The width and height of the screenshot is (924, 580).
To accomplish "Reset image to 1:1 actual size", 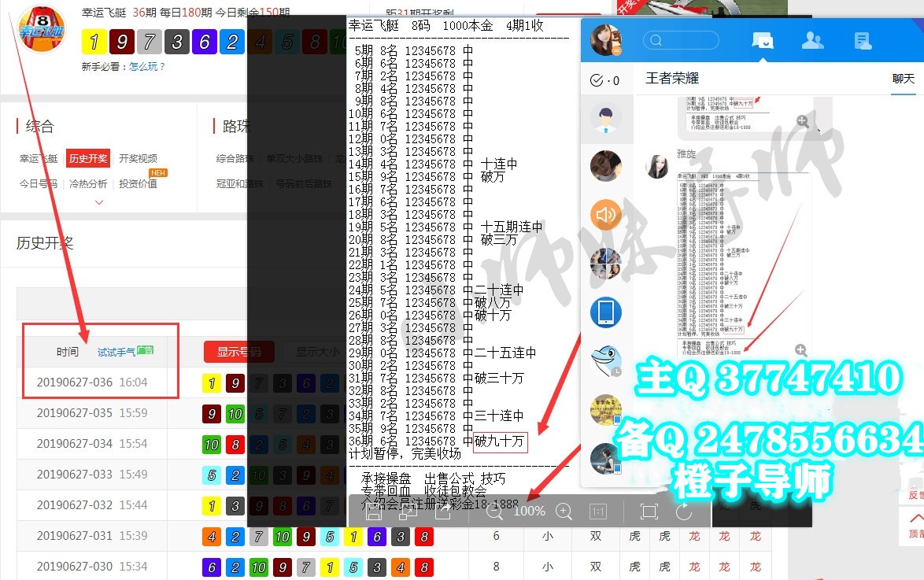I will pyautogui.click(x=598, y=512).
